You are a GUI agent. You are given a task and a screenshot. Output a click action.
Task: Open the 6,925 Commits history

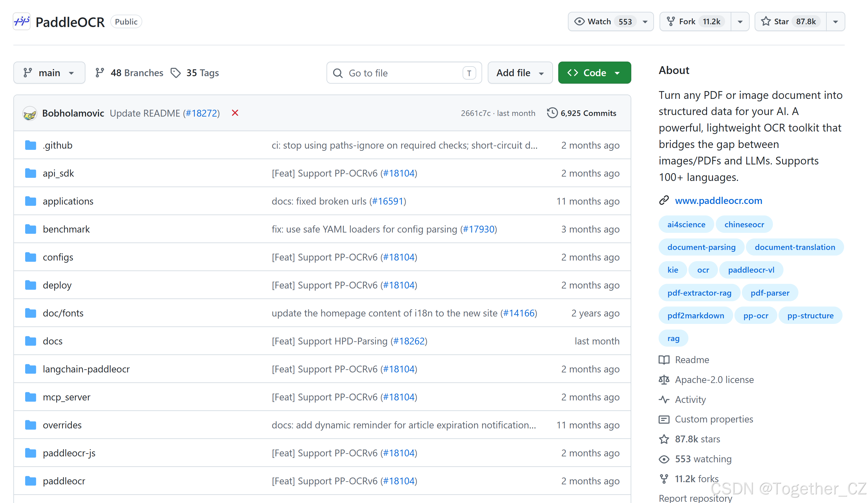(582, 113)
